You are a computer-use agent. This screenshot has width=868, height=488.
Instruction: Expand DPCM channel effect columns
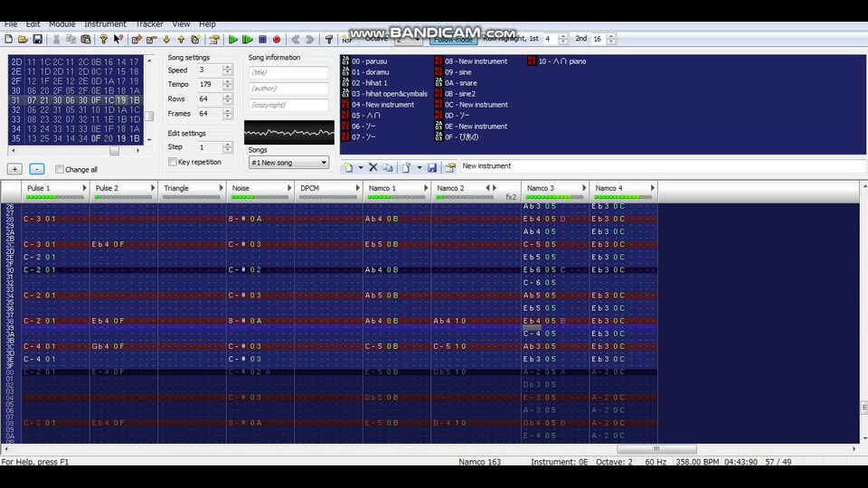point(358,188)
